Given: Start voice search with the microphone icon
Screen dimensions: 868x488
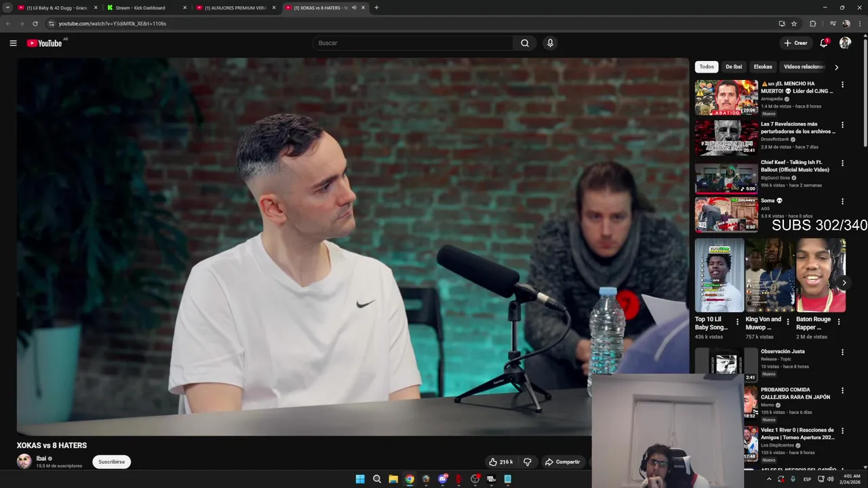Looking at the screenshot, I should coord(550,43).
